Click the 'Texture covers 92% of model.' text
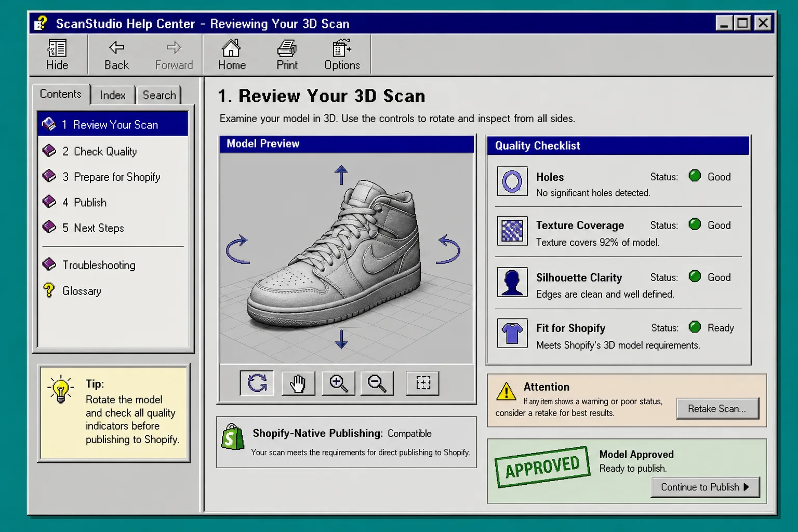798x532 pixels. pyautogui.click(x=597, y=242)
